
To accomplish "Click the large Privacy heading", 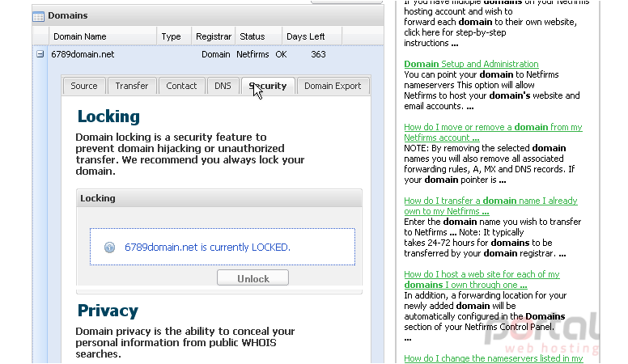I will pos(108,311).
